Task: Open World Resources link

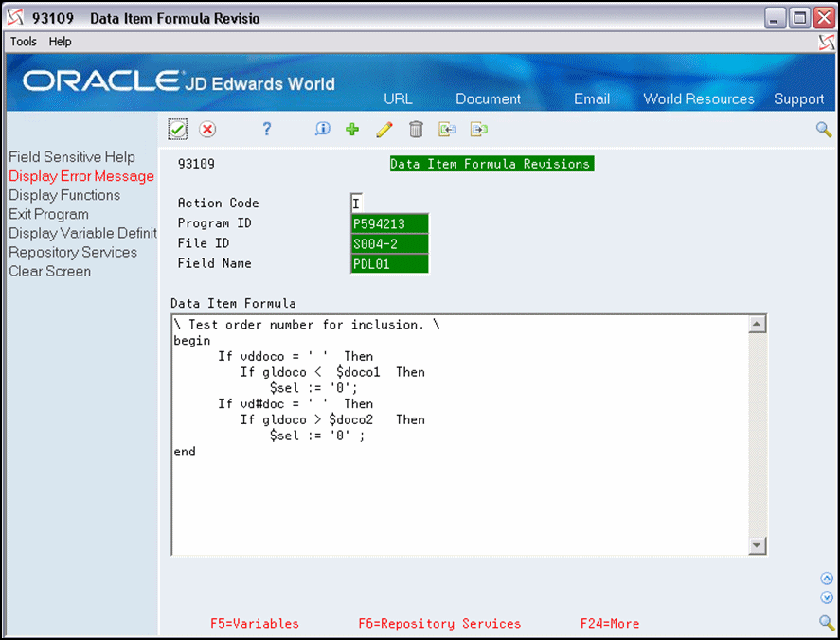Action: point(699,98)
